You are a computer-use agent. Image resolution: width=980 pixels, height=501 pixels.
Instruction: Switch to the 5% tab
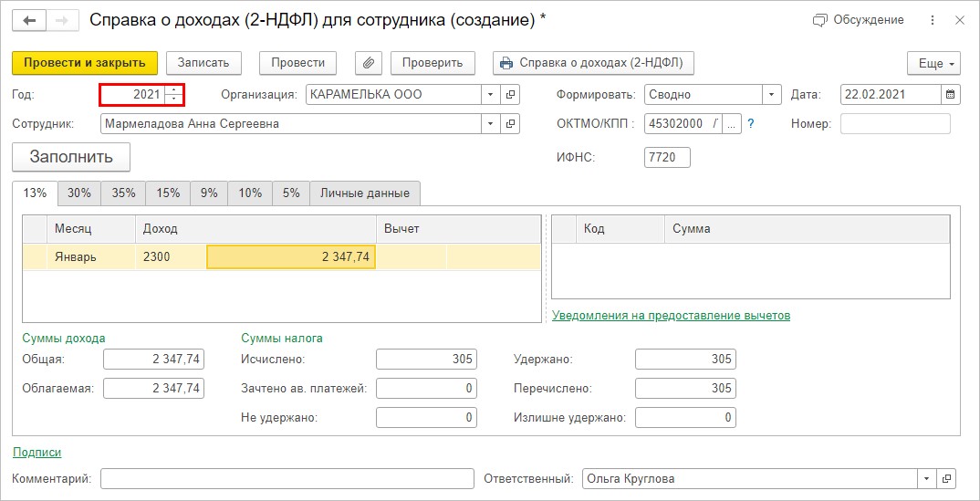(x=291, y=193)
